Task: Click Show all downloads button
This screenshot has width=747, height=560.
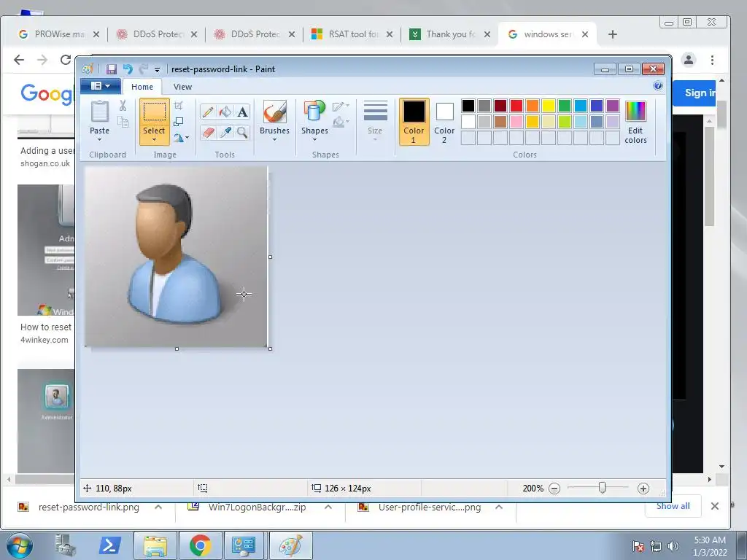Action: 673,506
